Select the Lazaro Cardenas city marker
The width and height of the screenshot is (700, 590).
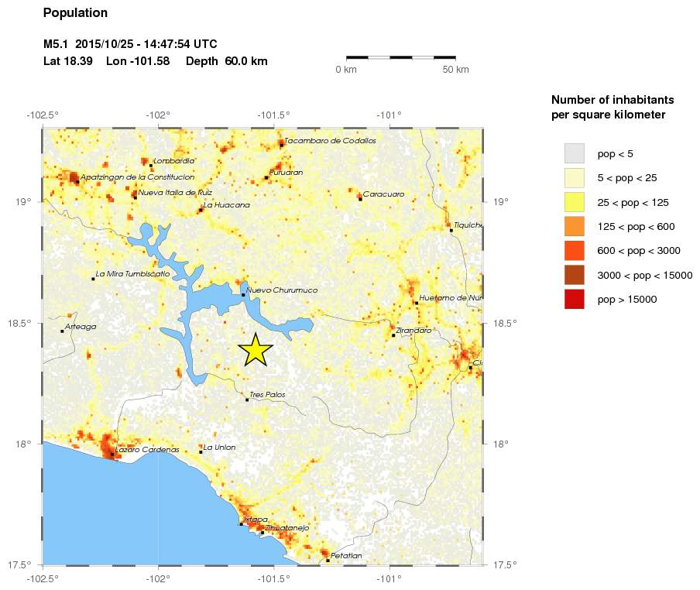112,455
